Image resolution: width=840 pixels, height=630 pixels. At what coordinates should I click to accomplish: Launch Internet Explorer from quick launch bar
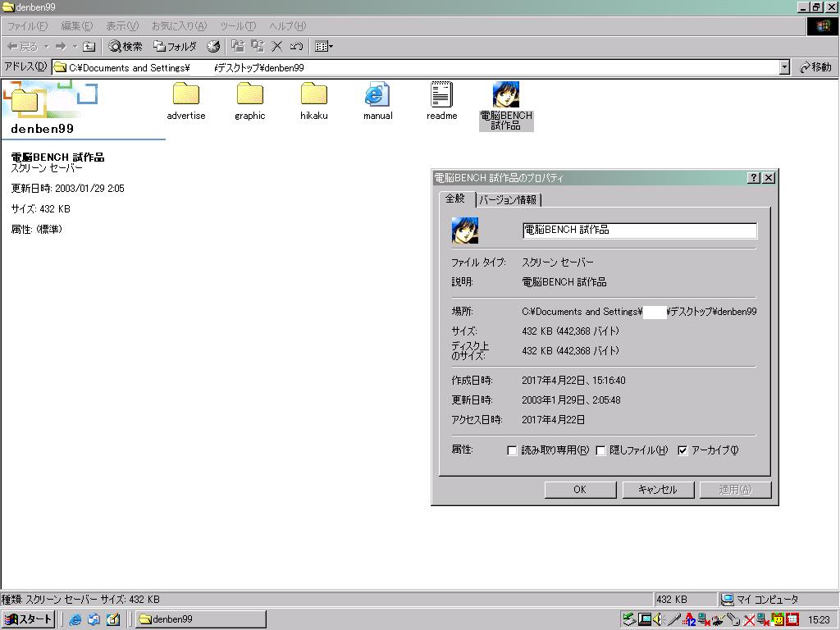tap(75, 619)
